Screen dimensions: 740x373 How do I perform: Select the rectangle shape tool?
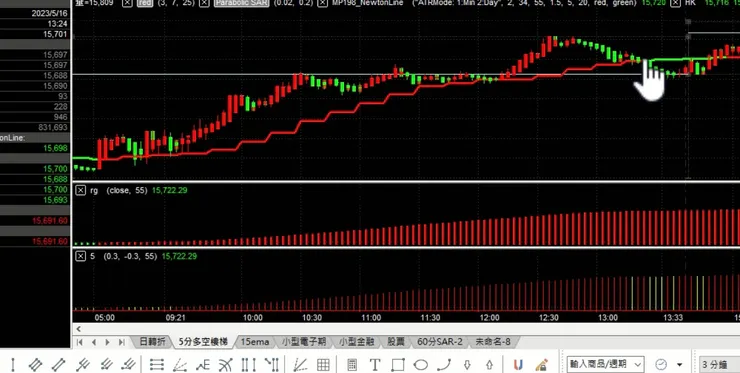tap(398, 365)
